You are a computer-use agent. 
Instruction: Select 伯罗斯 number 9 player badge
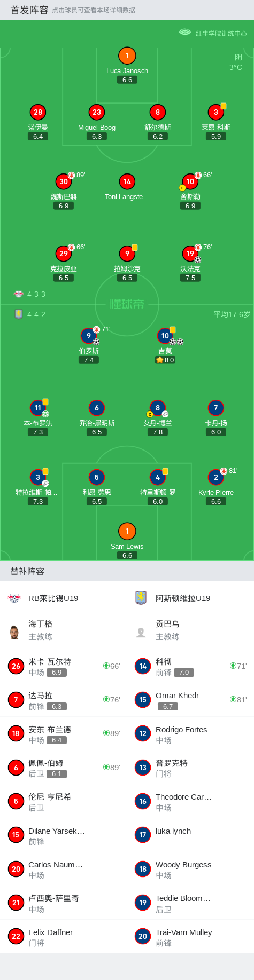[89, 336]
